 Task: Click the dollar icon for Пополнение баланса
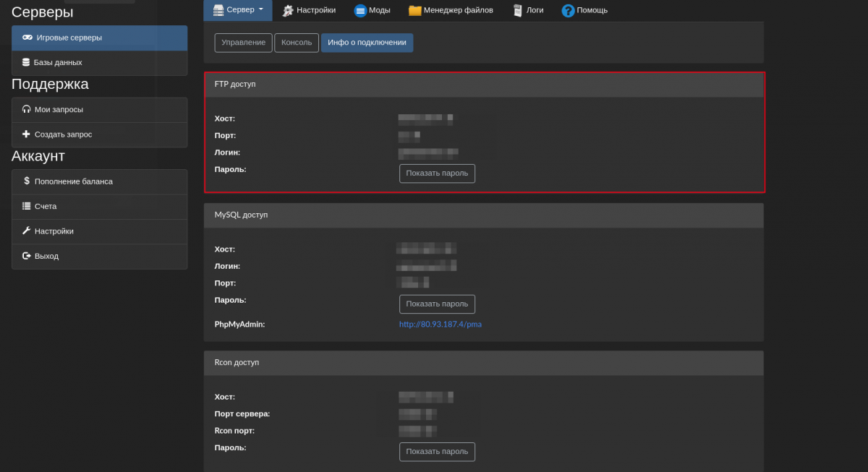tap(27, 181)
